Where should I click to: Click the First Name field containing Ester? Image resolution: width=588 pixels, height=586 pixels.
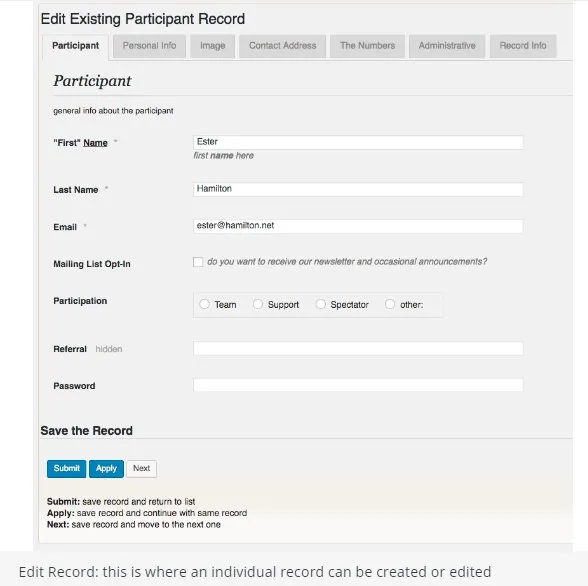[358, 142]
